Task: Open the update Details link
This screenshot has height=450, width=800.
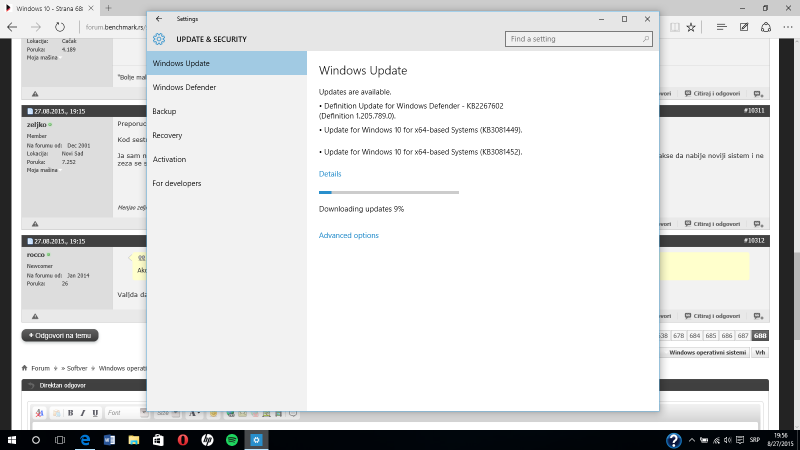Action: coord(330,174)
